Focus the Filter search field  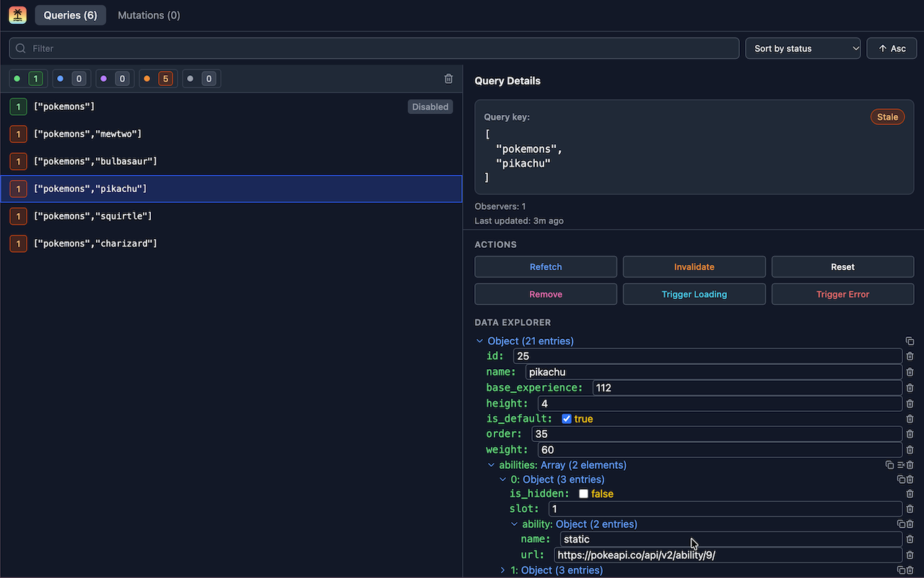374,48
